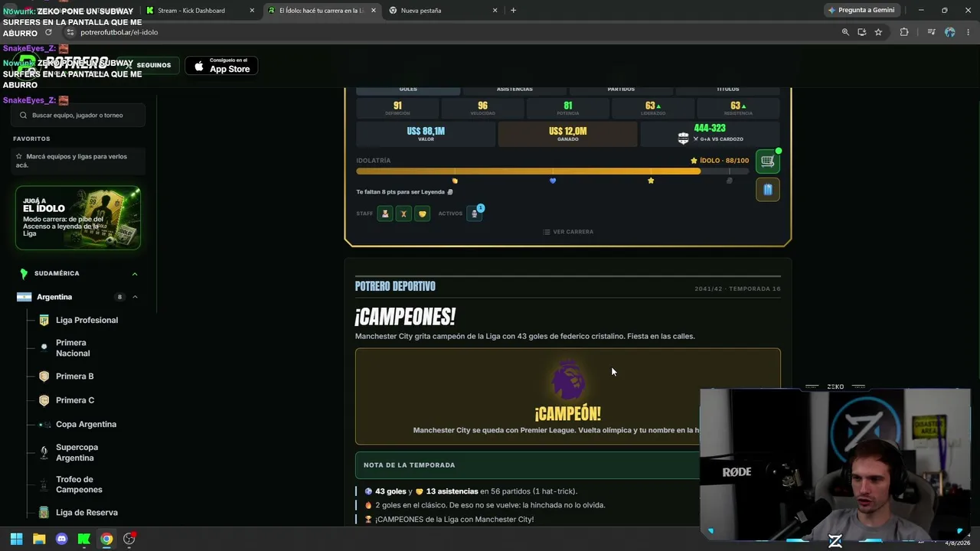The height and width of the screenshot is (551, 980).
Task: Open Primera Nacional in the sidebar
Action: coord(73,348)
